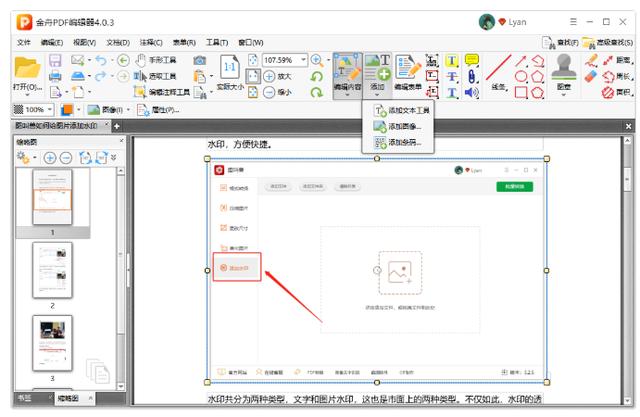Click the zoom in (放大) plus button

click(277, 76)
